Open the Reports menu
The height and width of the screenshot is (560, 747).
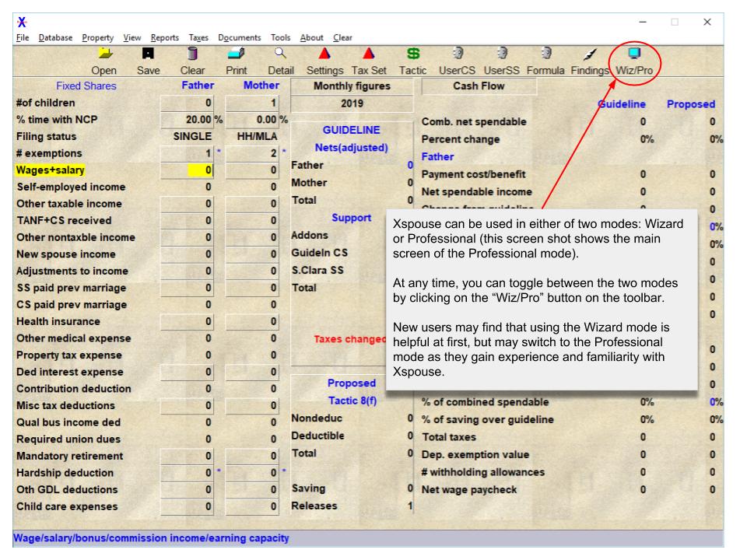click(x=164, y=37)
